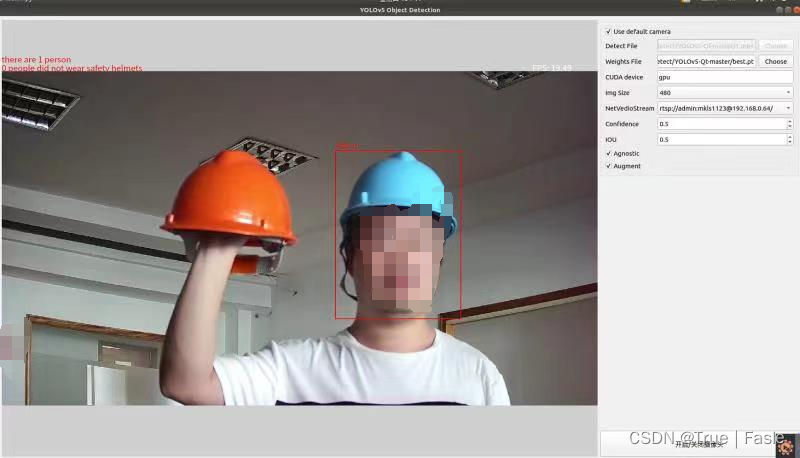
Task: Click the orange gear icon in the corner
Action: [x=787, y=446]
